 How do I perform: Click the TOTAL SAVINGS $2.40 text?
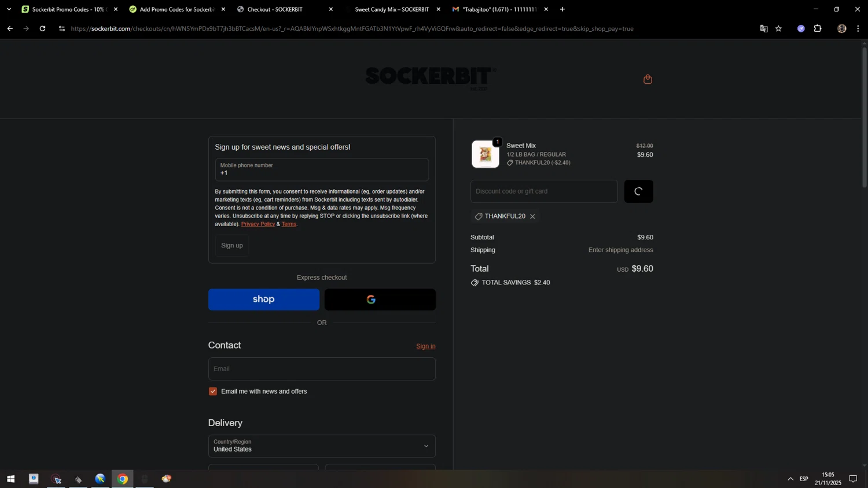click(516, 283)
